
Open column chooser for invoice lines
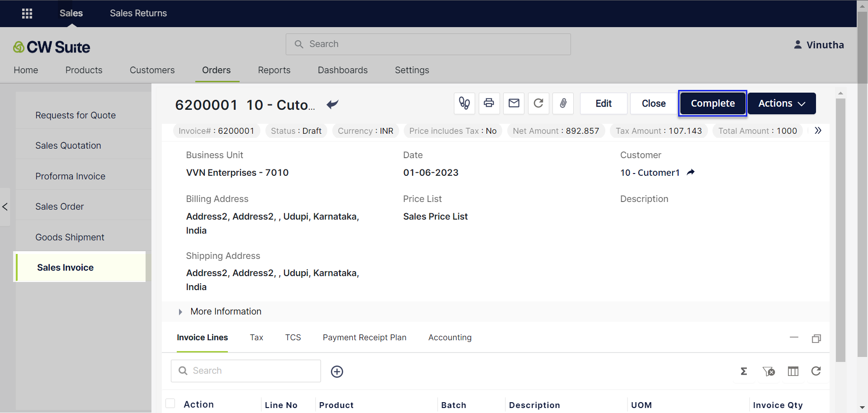point(793,371)
